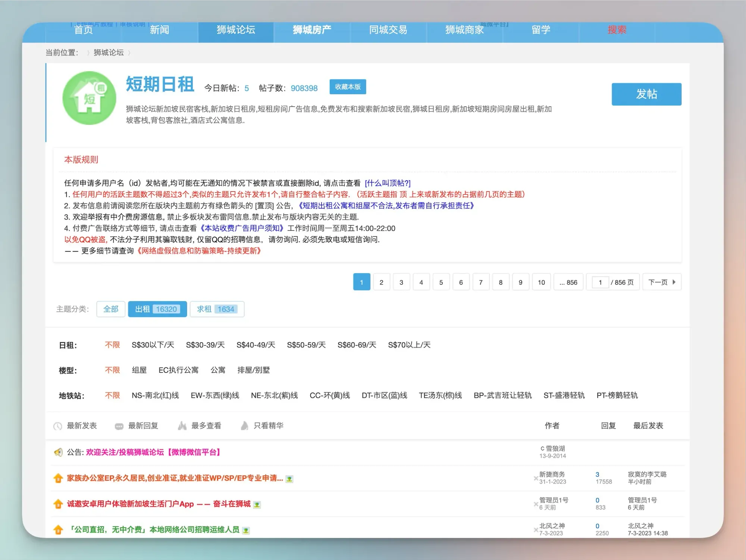Filter daily rent by S$40-49/天
The image size is (746, 560).
click(256, 345)
